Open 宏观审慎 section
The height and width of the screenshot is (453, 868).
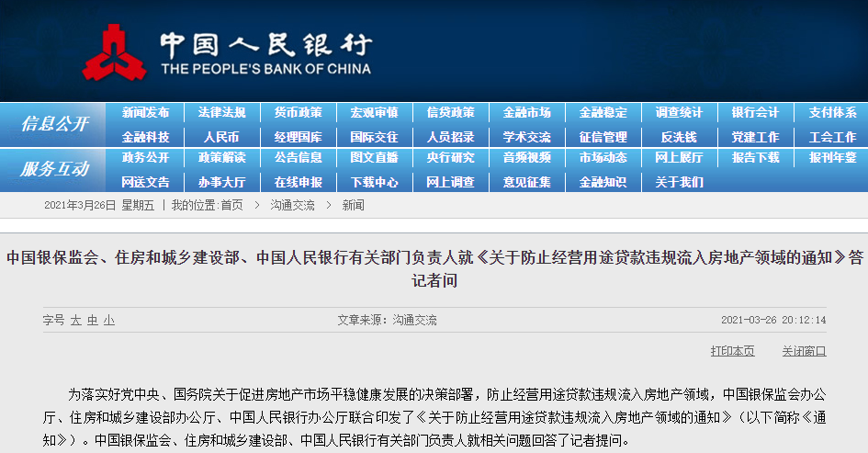[x=374, y=112]
